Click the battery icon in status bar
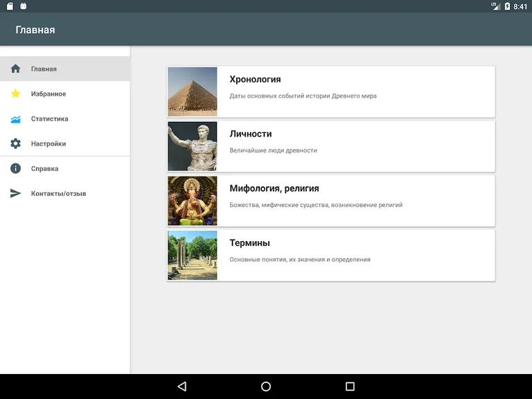The image size is (532, 399). tap(507, 6)
